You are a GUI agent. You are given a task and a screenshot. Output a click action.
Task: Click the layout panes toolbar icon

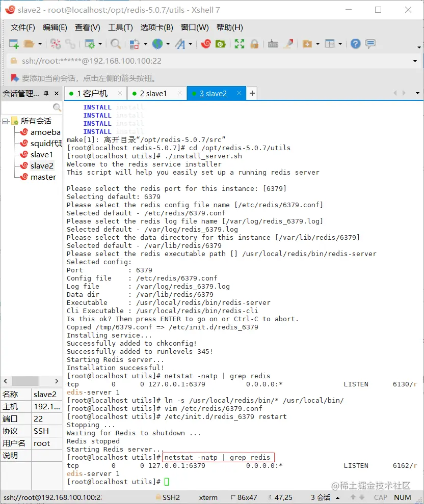click(330, 44)
